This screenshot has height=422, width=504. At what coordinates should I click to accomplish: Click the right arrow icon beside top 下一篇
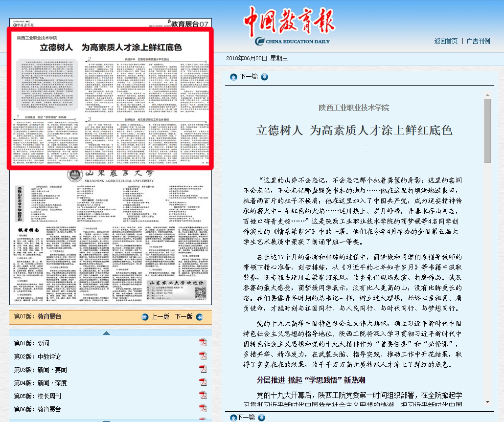[x=264, y=77]
